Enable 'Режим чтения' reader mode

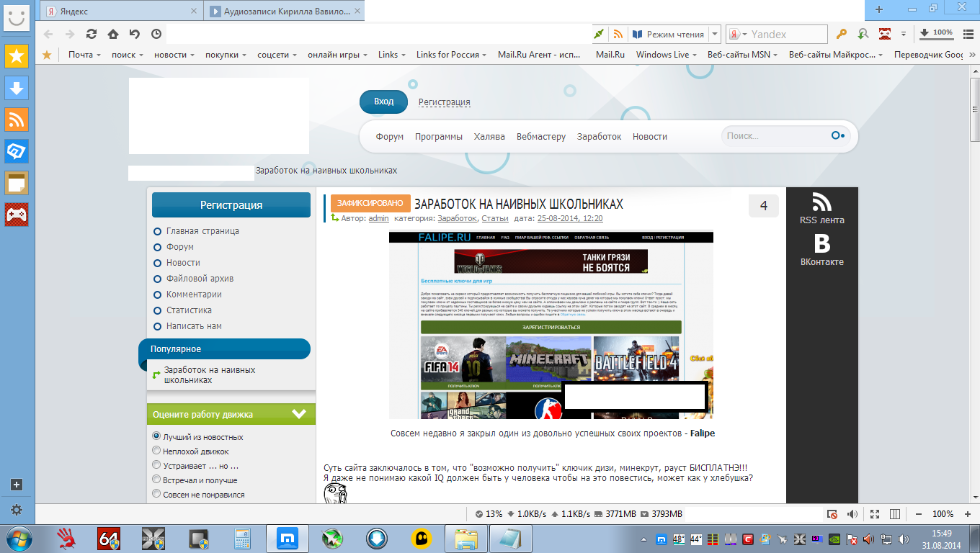(669, 34)
